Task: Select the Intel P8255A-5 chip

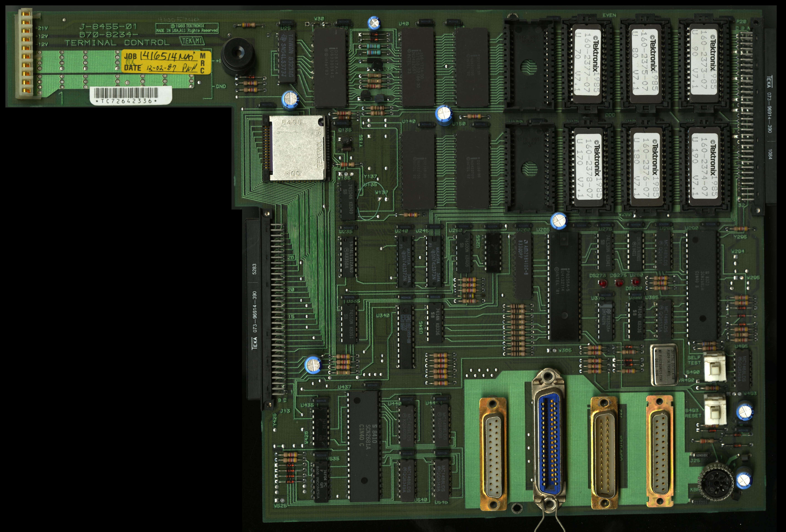Action: [x=564, y=286]
